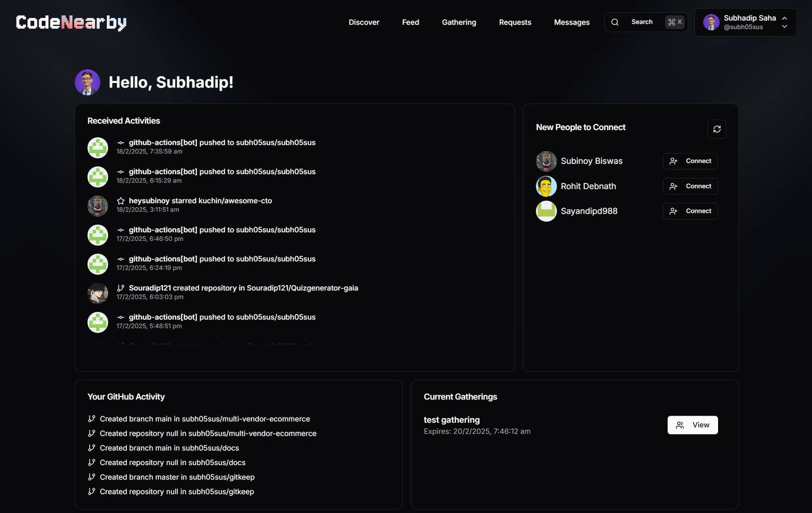Collapse the Subhadip Saha account menu

tap(784, 18)
